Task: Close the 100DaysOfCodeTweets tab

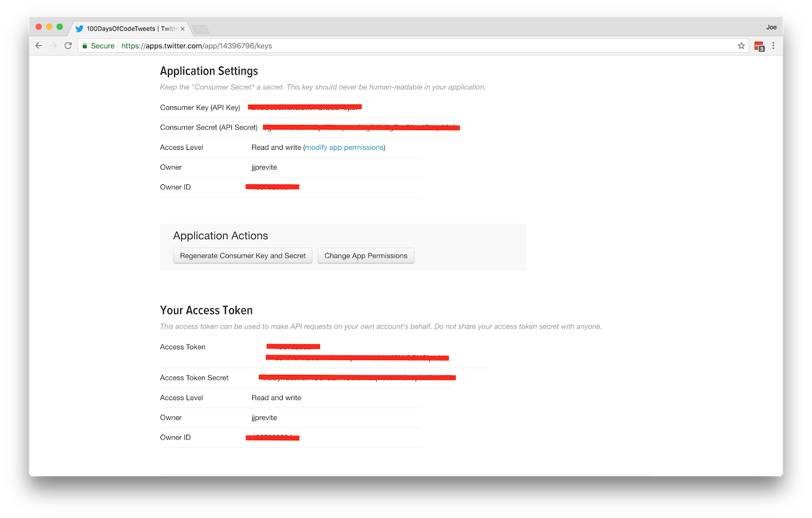Action: tap(183, 29)
